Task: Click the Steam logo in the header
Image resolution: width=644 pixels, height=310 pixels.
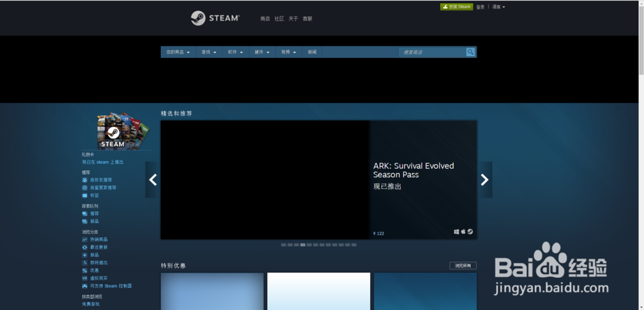Action: (x=215, y=19)
